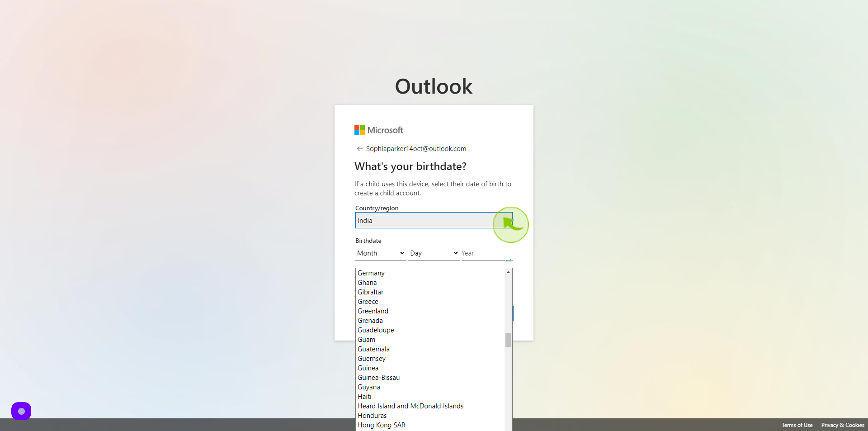
Task: Open the Country/region dropdown showing India
Action: point(434,221)
